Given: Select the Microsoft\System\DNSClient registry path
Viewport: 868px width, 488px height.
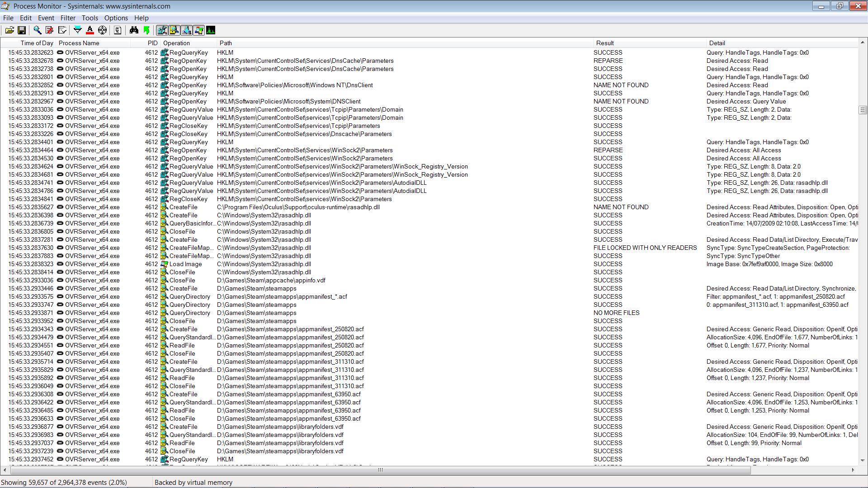Looking at the screenshot, I should [x=289, y=102].
